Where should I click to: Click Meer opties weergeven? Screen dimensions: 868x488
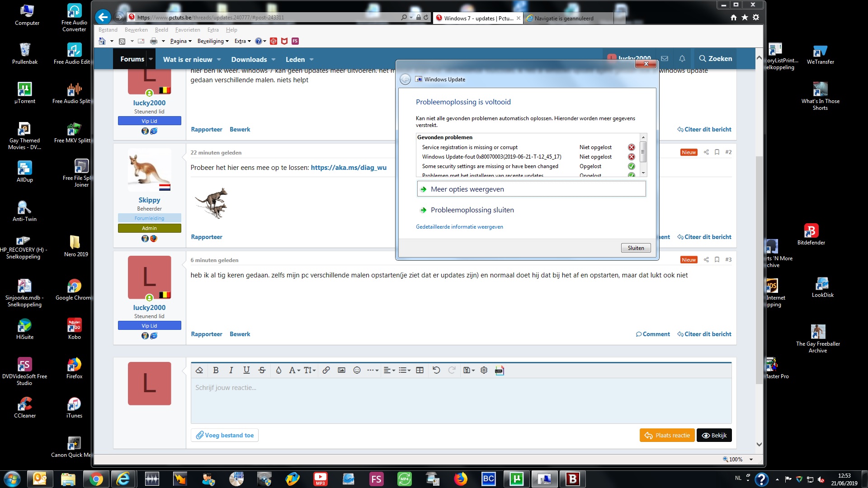[467, 189]
